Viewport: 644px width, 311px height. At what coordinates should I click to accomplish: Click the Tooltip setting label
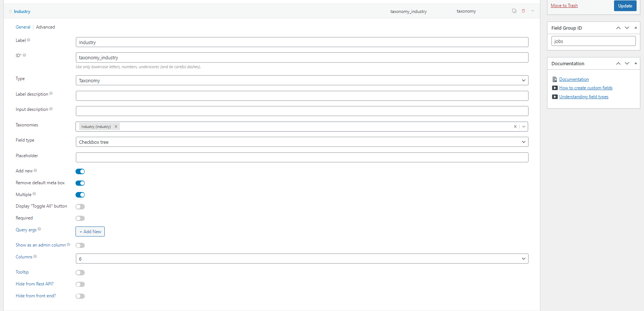point(22,272)
